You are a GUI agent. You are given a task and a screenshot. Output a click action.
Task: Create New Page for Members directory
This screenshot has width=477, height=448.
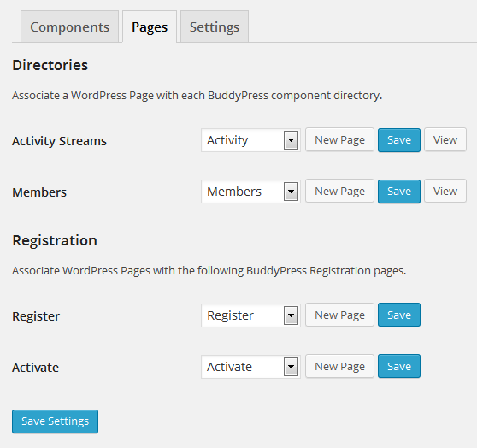339,192
